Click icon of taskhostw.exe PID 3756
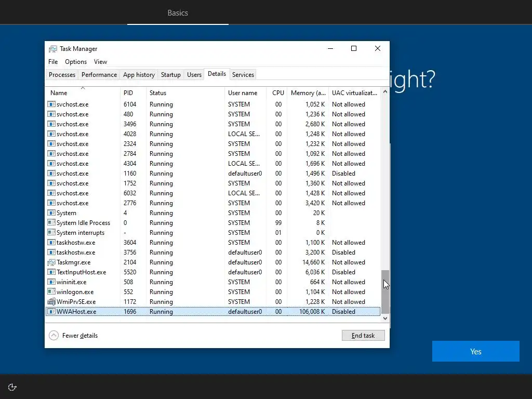 [x=51, y=252]
